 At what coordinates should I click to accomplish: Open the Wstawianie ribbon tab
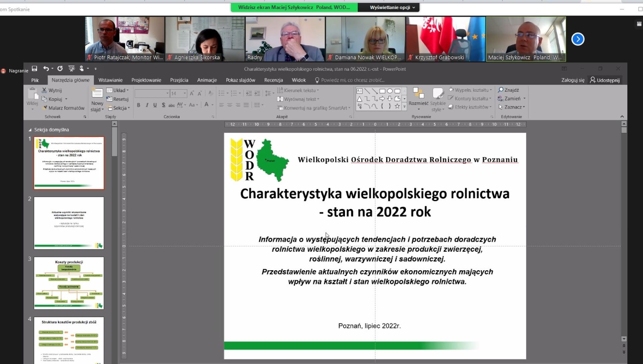coord(110,80)
